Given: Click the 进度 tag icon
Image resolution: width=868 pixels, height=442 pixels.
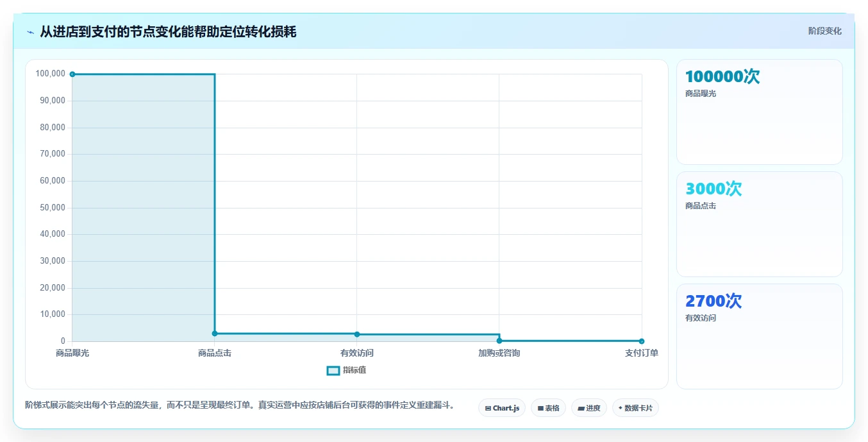Looking at the screenshot, I should (581, 408).
